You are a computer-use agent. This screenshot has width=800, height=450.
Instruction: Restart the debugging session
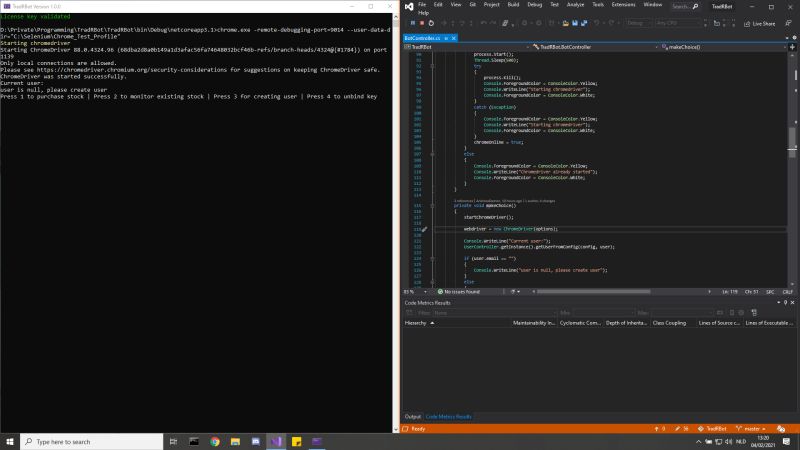(431, 23)
